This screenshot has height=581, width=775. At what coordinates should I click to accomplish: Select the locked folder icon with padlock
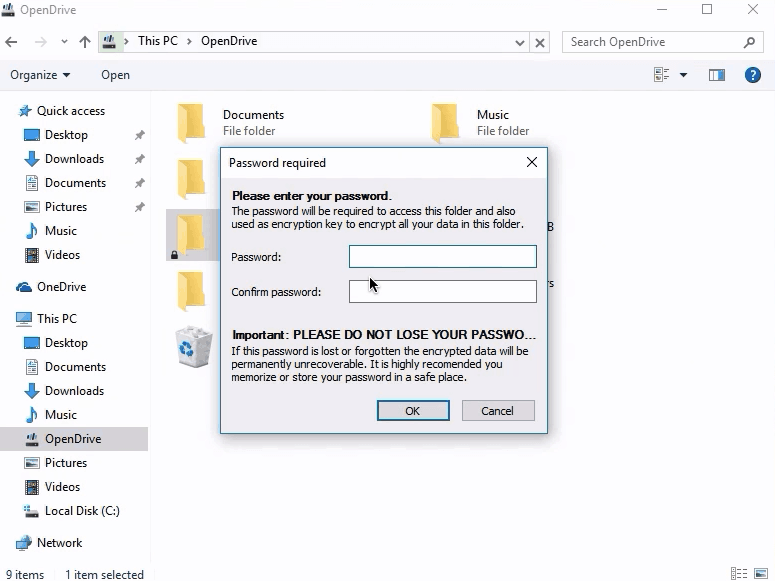coord(191,235)
